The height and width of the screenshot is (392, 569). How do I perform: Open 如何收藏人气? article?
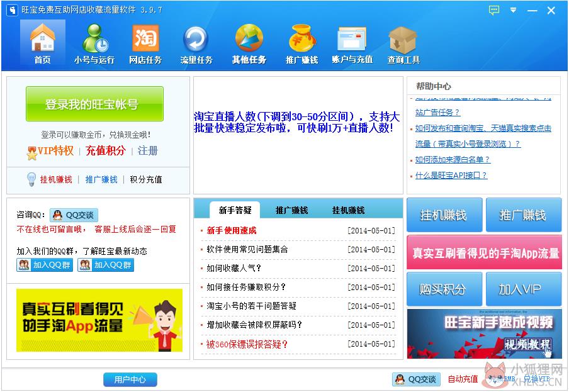(234, 268)
